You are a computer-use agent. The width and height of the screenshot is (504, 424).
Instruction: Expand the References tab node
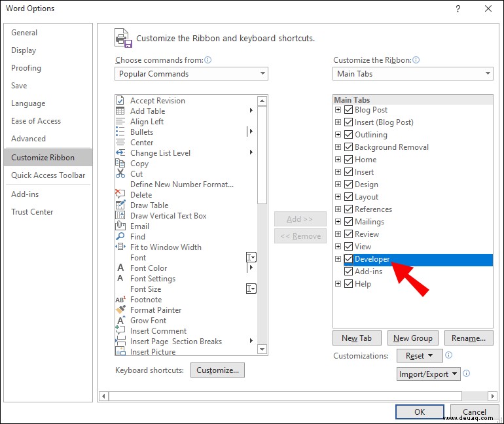pos(338,209)
